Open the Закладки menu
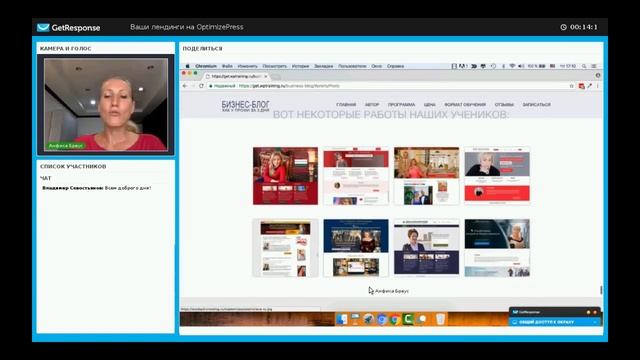The height and width of the screenshot is (360, 640). (x=324, y=66)
